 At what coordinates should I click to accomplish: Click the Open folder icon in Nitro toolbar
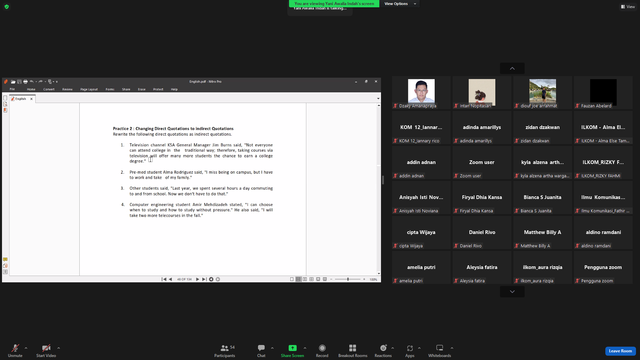tap(13, 82)
